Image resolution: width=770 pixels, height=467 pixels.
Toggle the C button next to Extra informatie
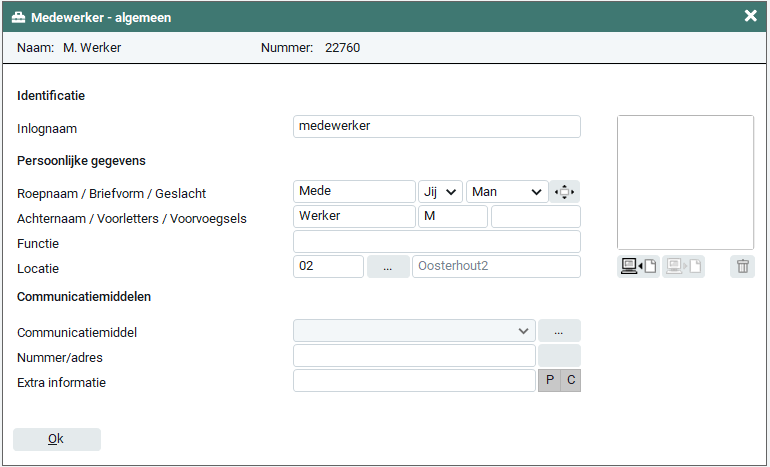point(570,381)
